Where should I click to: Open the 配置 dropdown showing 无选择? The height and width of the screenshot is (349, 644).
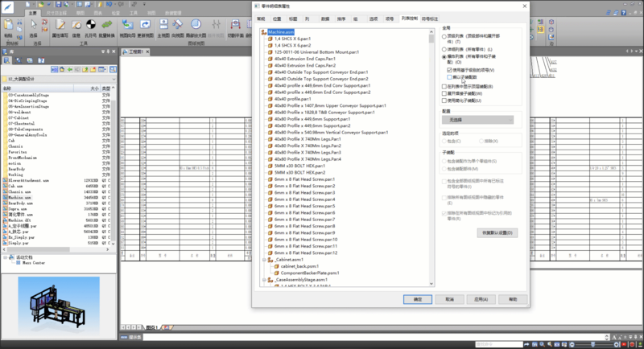click(x=477, y=120)
